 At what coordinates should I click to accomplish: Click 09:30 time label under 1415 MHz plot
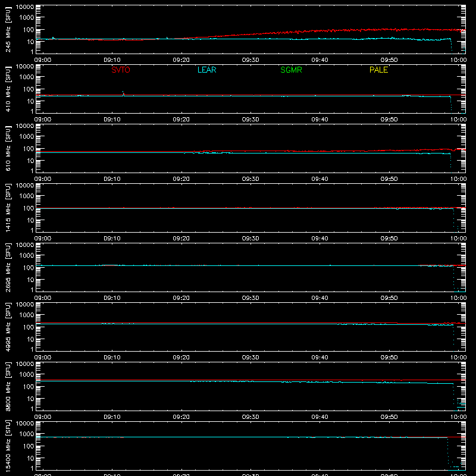click(x=250, y=239)
